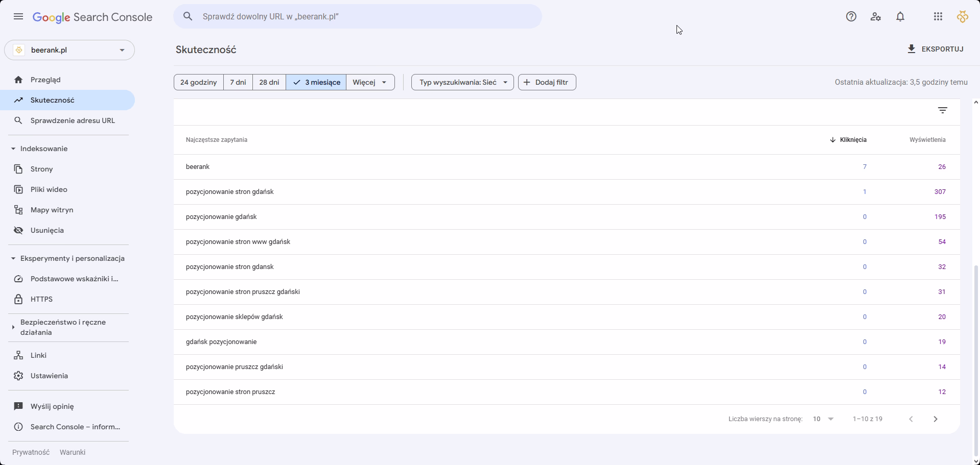Select the 7 dni date range

pyautogui.click(x=238, y=82)
